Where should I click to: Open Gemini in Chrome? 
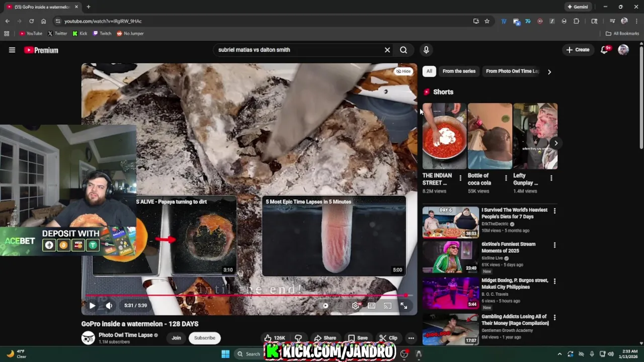[577, 7]
